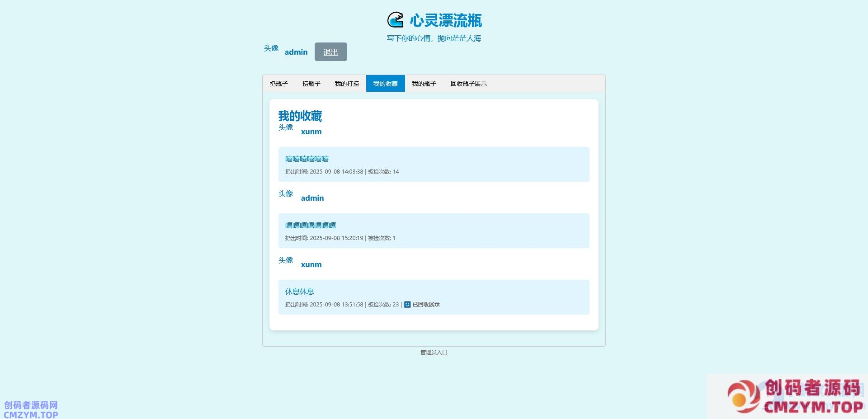Click the first xunm avatar image
This screenshot has width=868, height=419.
tap(286, 127)
